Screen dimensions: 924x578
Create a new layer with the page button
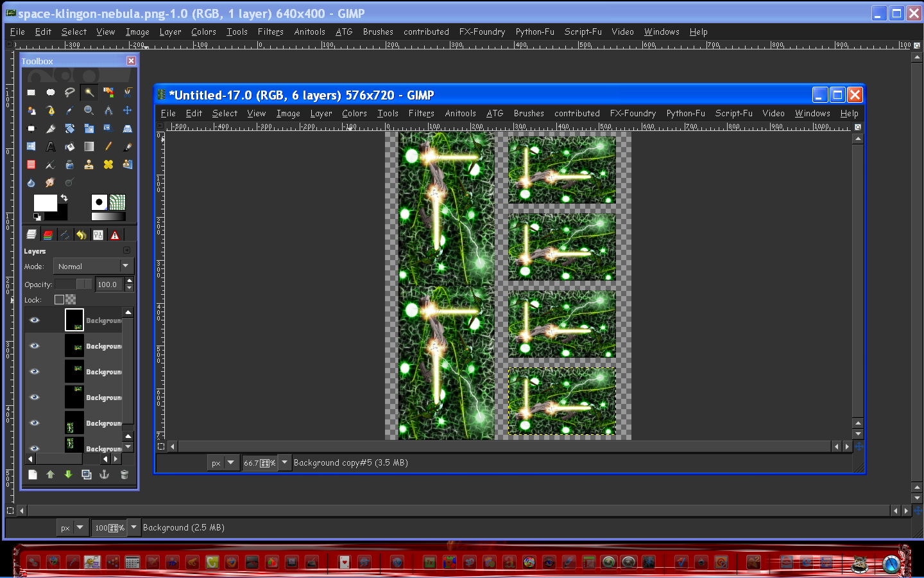[33, 475]
